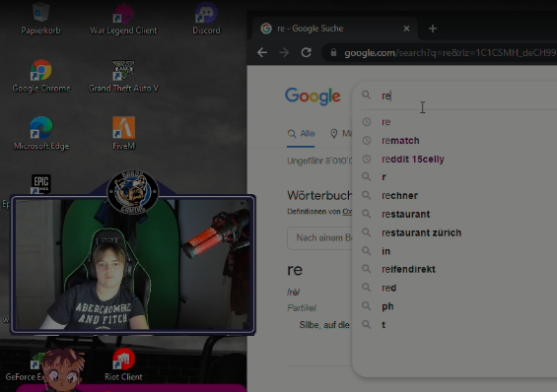Click the webcam overlay video
The image size is (557, 392).
pos(133,264)
